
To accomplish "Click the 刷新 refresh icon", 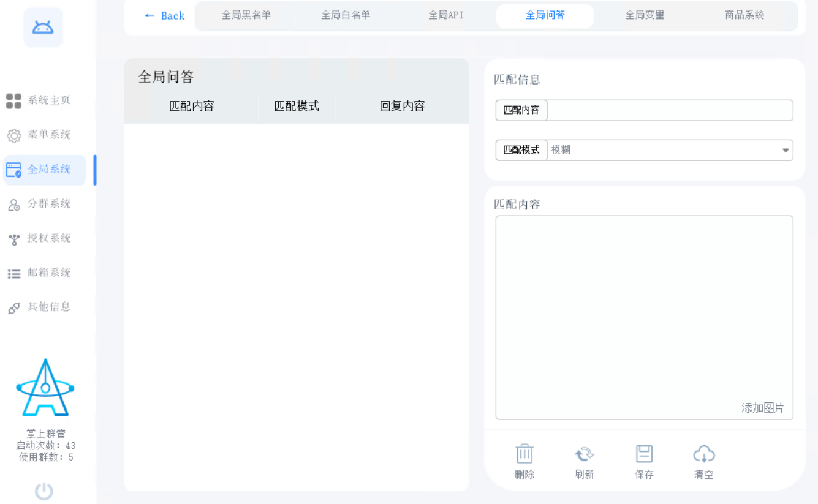I will coord(585,454).
